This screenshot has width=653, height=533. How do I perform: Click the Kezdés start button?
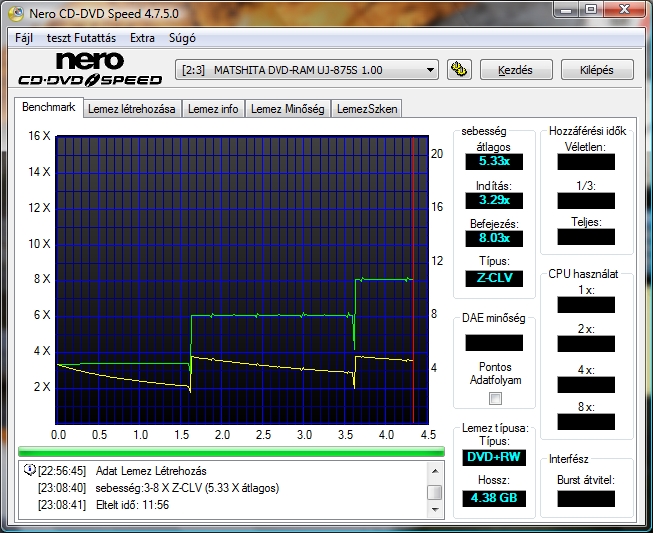coord(516,70)
